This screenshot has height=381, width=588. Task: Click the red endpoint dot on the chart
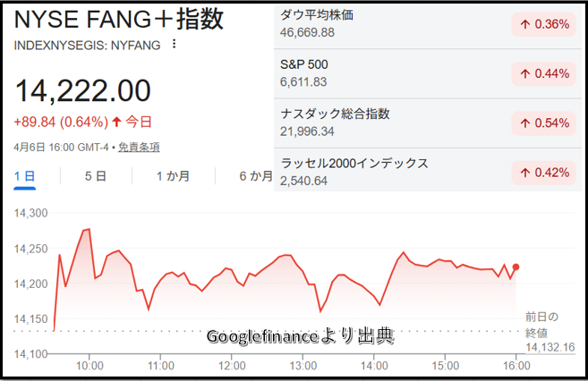point(516,267)
